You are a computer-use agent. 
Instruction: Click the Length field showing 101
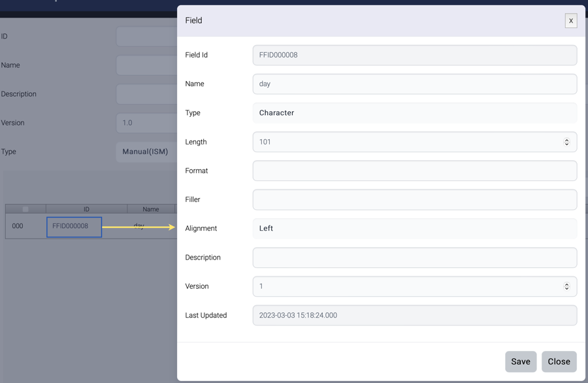click(x=405, y=142)
